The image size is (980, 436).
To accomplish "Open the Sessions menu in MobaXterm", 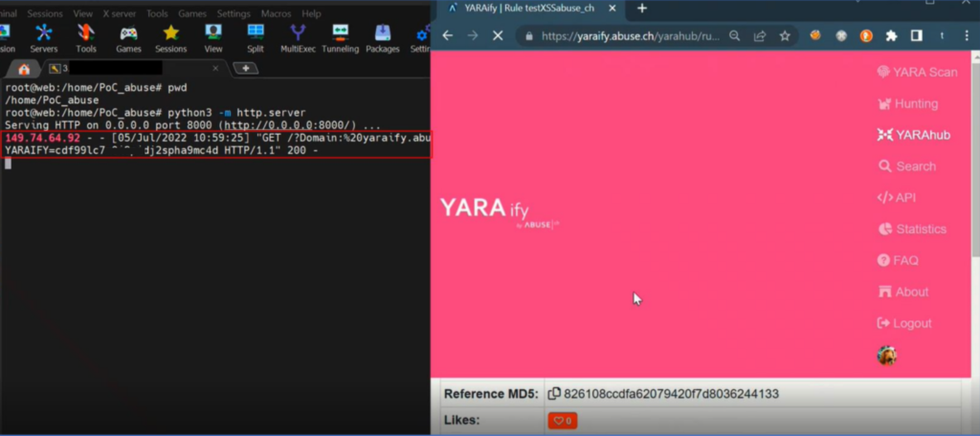I will (x=45, y=13).
